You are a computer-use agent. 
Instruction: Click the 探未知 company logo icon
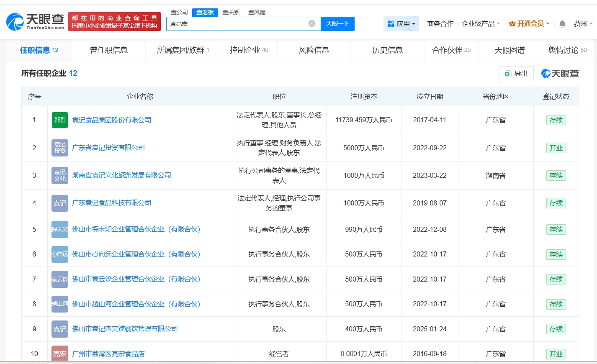60,230
